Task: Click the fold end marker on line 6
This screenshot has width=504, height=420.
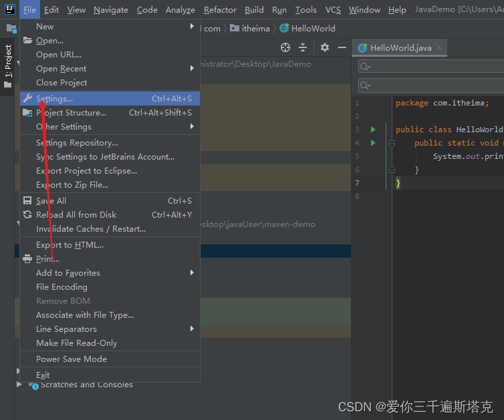Action: 392,170
